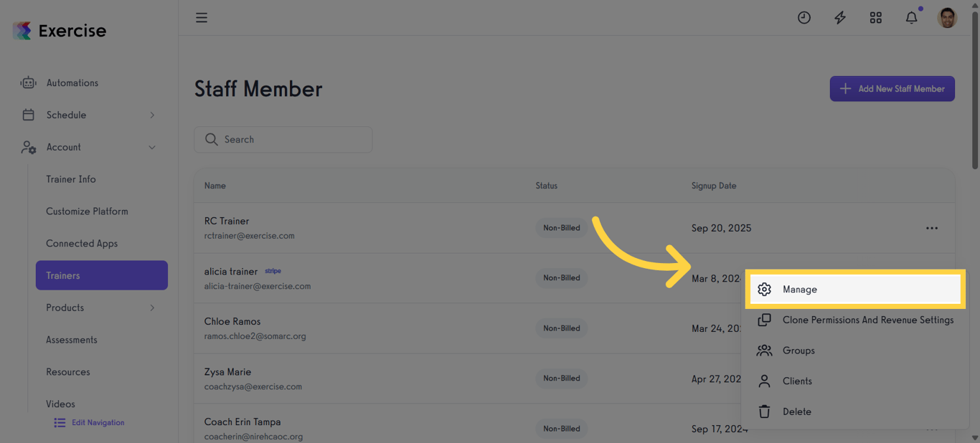Open the clock history icon
This screenshot has width=980, height=443.
pos(804,18)
